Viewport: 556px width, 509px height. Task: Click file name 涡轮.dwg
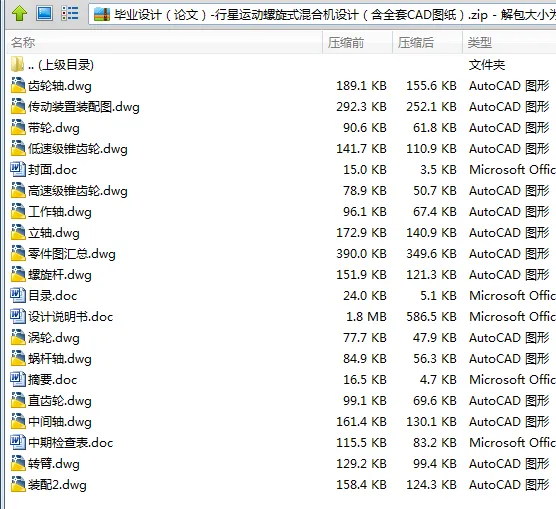coord(54,338)
